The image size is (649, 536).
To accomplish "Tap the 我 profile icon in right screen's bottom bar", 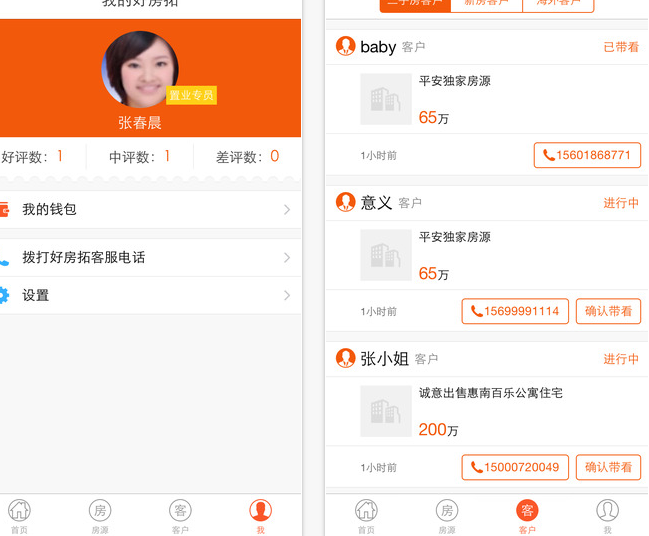I will tap(607, 514).
